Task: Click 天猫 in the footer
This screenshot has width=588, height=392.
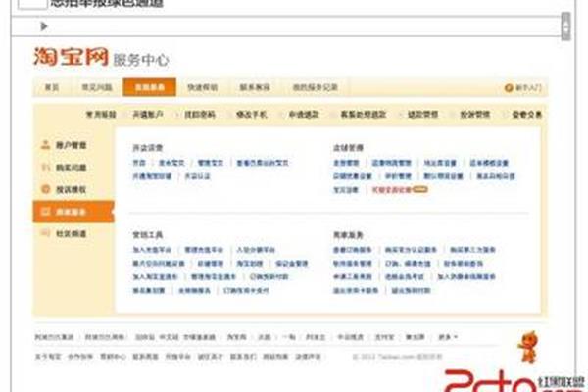Action: pyautogui.click(x=264, y=337)
